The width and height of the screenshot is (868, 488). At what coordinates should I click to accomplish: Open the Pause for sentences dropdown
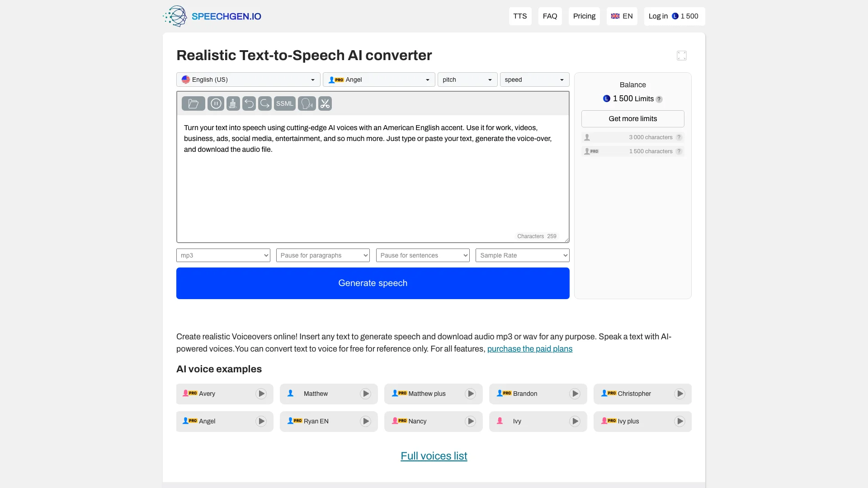tap(423, 255)
